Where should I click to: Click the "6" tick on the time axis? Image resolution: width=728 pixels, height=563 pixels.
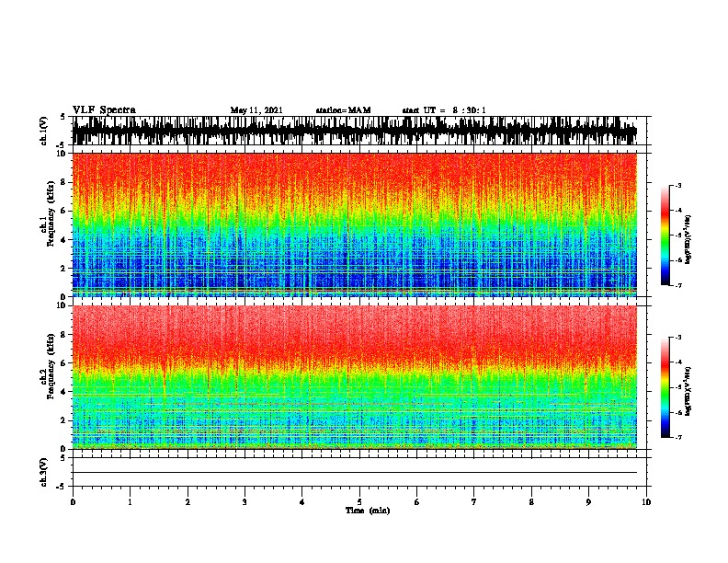[x=417, y=502]
